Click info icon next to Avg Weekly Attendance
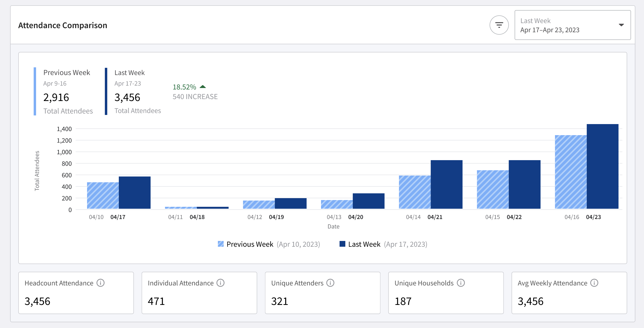The width and height of the screenshot is (644, 328). click(594, 283)
